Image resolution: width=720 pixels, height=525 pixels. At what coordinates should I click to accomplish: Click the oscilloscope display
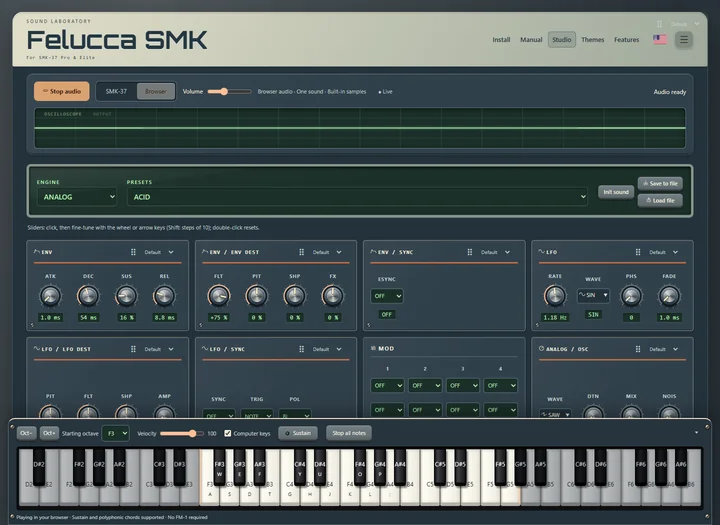tap(360, 128)
